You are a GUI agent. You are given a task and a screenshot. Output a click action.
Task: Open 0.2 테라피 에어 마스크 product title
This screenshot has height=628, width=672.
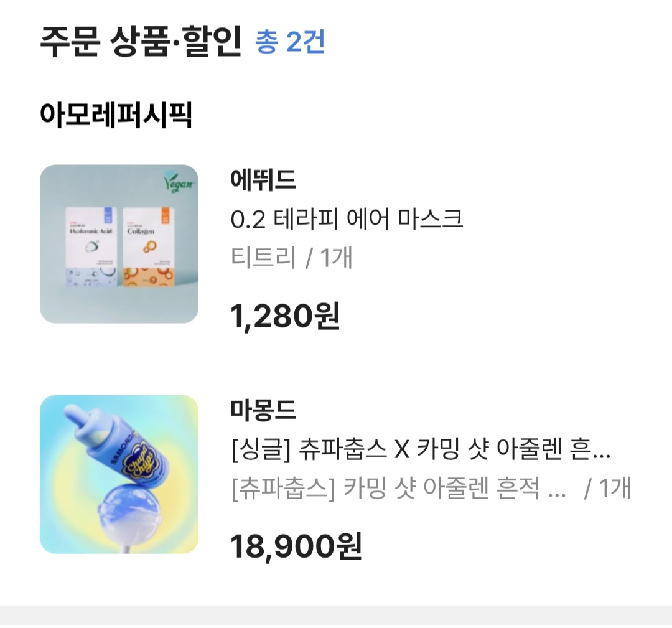[347, 218]
